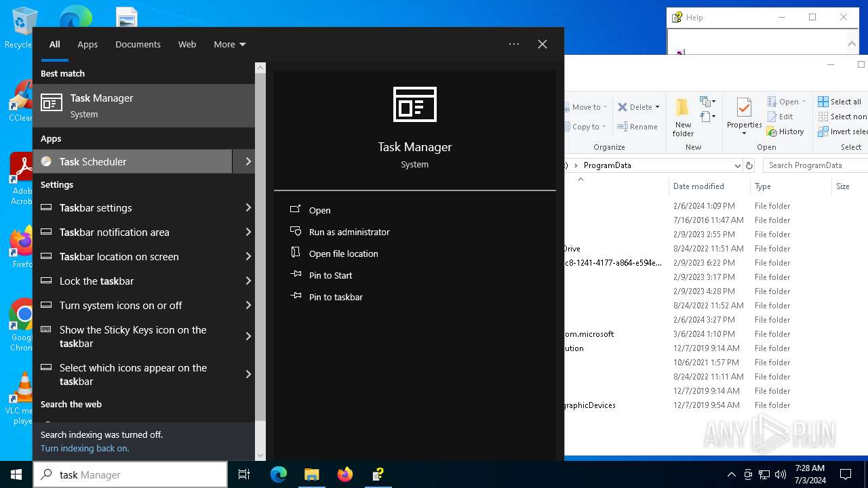Expand arrow for Taskbar notification area
The image size is (868, 488).
coord(248,232)
